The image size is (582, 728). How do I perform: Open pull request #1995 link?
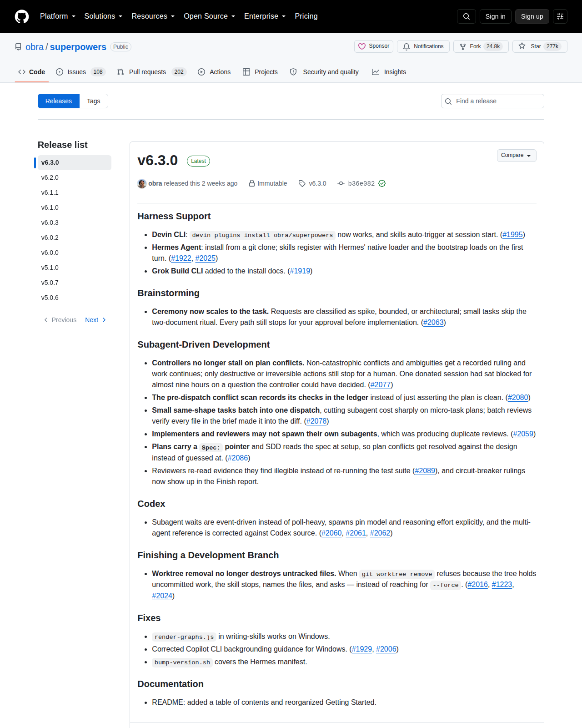[x=512, y=234]
